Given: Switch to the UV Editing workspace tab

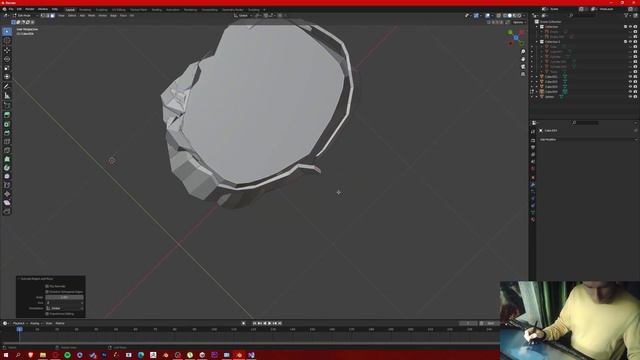Looking at the screenshot, I should pos(119,9).
